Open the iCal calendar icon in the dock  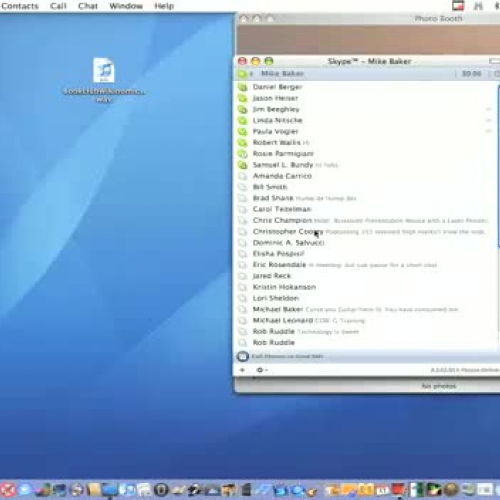tap(382, 490)
